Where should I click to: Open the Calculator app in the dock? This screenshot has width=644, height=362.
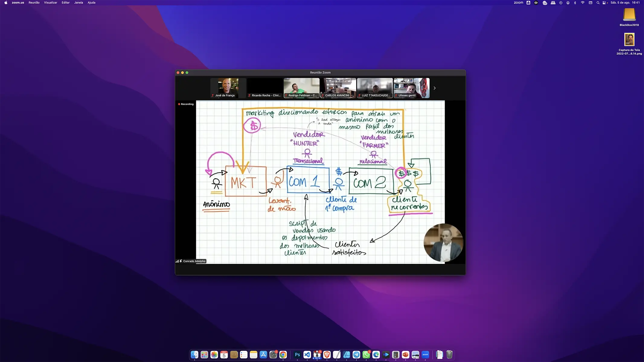point(396,355)
